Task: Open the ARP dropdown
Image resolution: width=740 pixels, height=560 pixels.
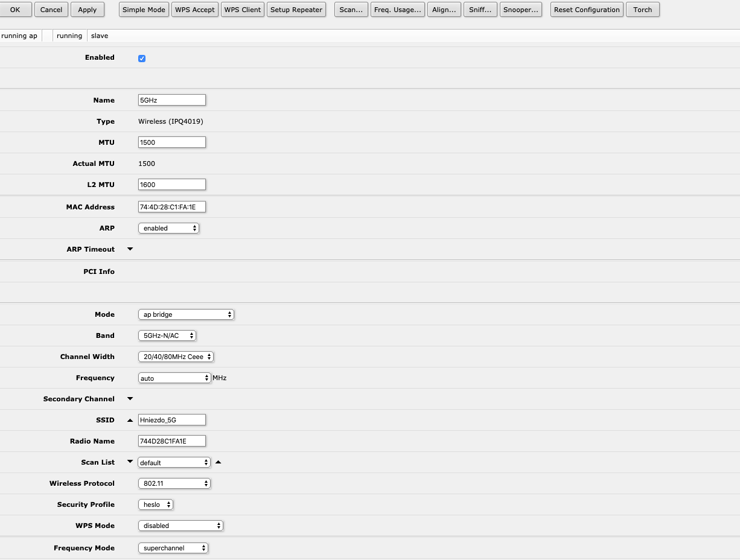Action: coord(168,228)
